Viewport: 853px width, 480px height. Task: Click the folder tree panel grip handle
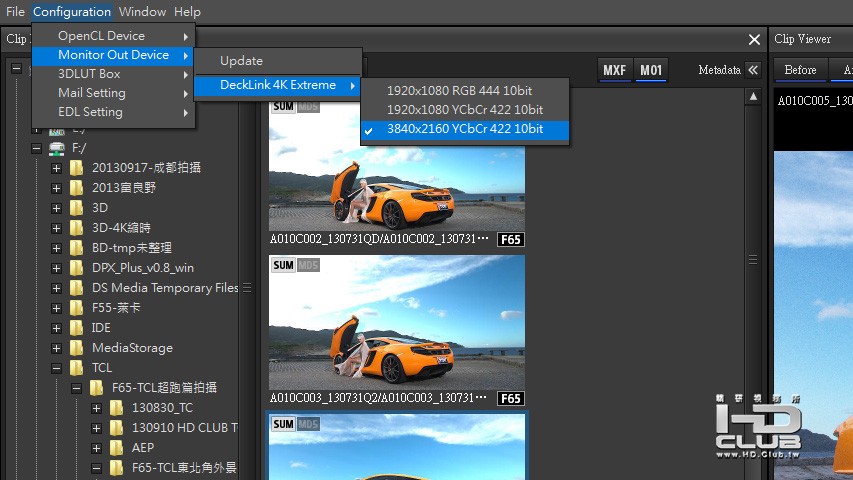click(x=248, y=287)
